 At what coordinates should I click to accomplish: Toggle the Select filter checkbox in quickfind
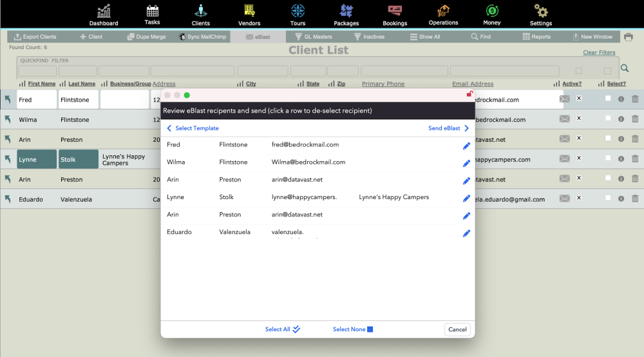tap(607, 71)
